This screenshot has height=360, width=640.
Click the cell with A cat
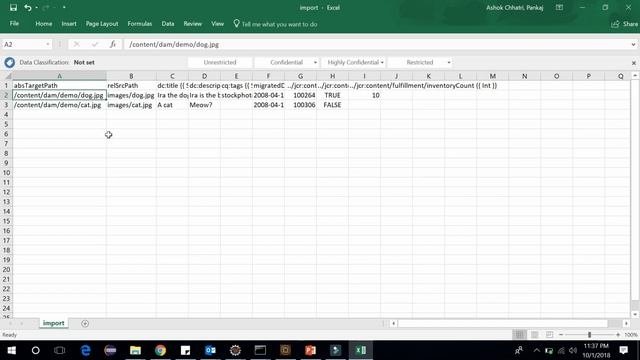(x=172, y=105)
